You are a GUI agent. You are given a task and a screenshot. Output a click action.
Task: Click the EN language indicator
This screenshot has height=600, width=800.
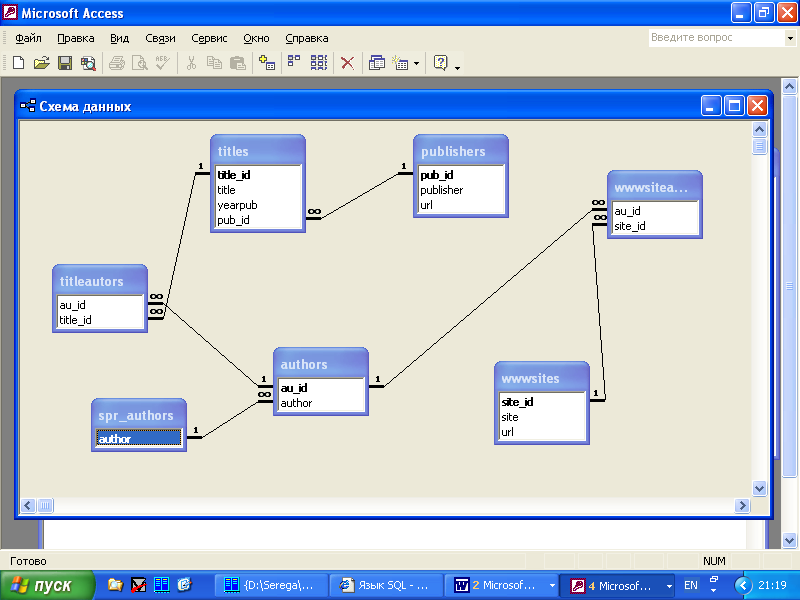click(x=691, y=585)
